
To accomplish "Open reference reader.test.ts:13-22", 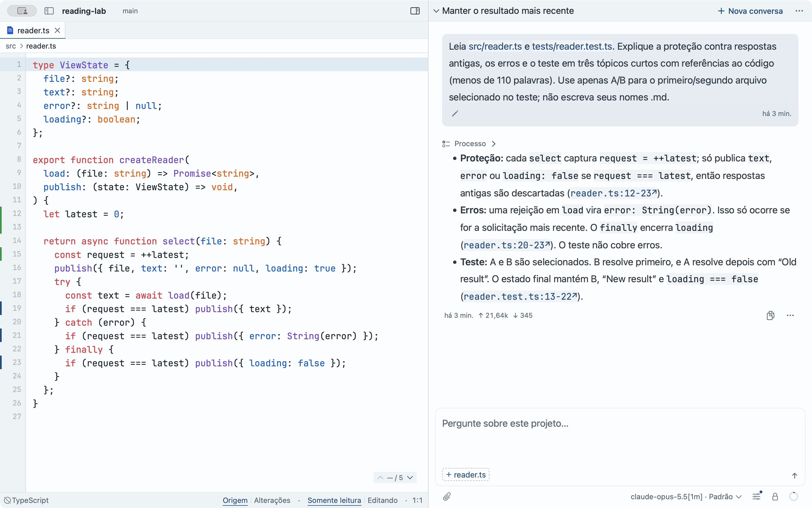I will [520, 296].
